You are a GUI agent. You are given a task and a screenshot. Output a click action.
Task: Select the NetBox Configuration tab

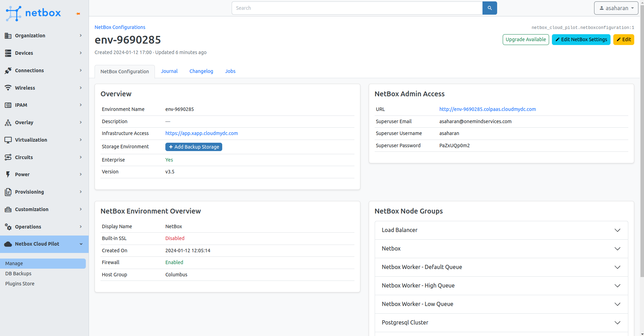(125, 72)
